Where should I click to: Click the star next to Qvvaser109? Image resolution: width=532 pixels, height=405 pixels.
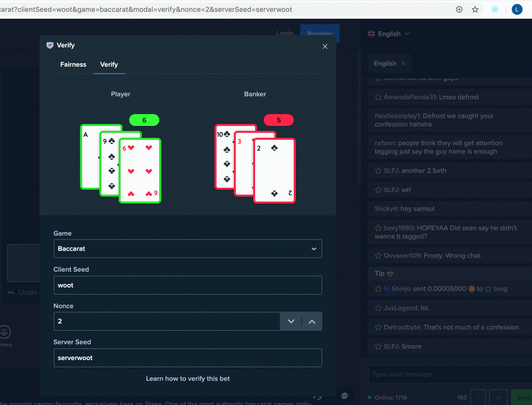[378, 256]
